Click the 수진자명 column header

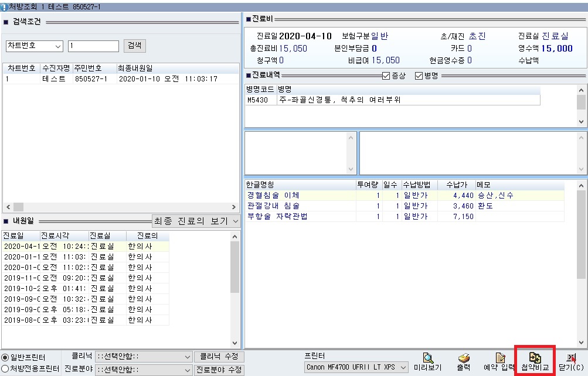tap(56, 68)
